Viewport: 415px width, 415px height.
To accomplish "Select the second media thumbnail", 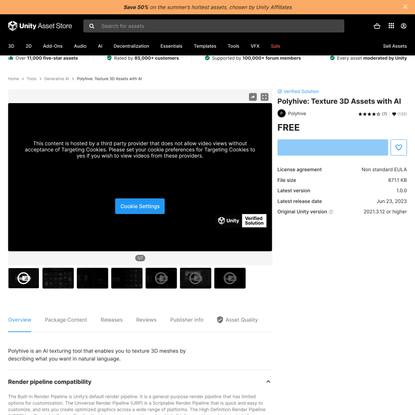I will pos(58,278).
